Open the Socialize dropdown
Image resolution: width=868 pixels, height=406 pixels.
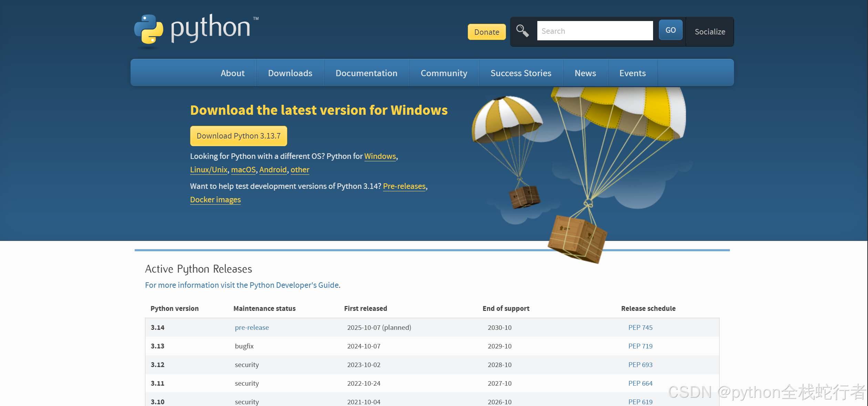(710, 32)
